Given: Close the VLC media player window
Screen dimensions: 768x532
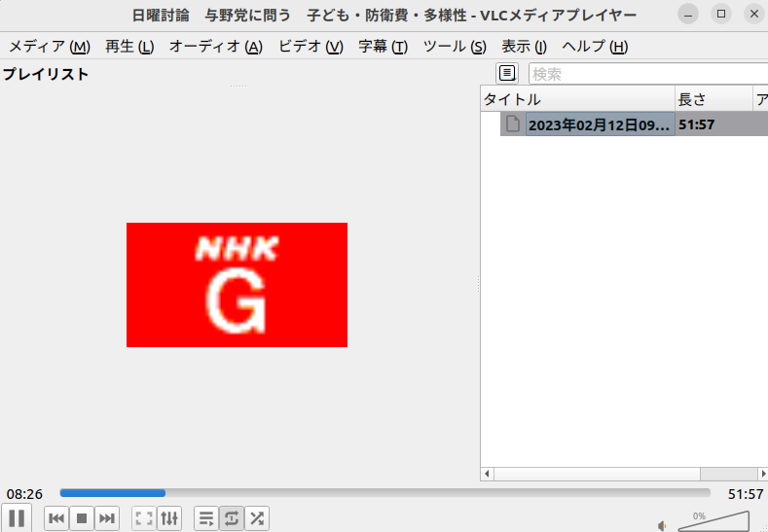Looking at the screenshot, I should pos(754,15).
